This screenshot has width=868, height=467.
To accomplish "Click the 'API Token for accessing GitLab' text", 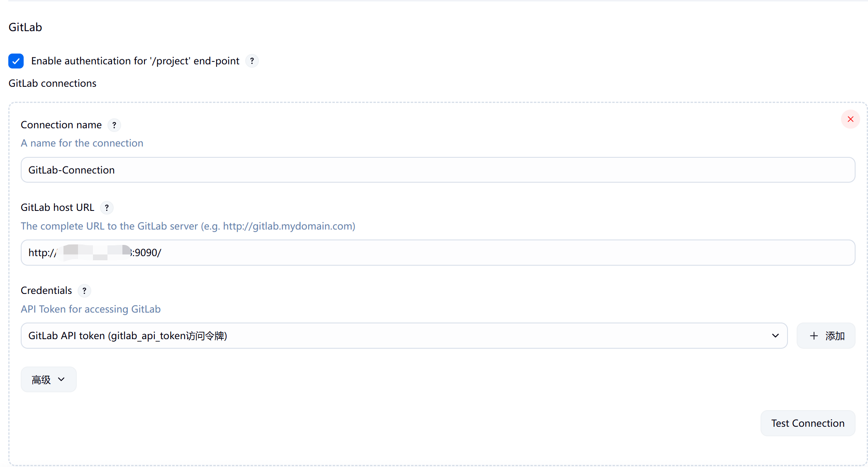I will click(x=90, y=309).
